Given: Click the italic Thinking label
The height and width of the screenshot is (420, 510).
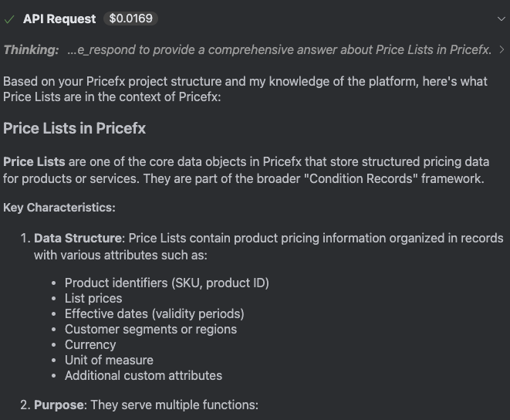Looking at the screenshot, I should pos(31,50).
